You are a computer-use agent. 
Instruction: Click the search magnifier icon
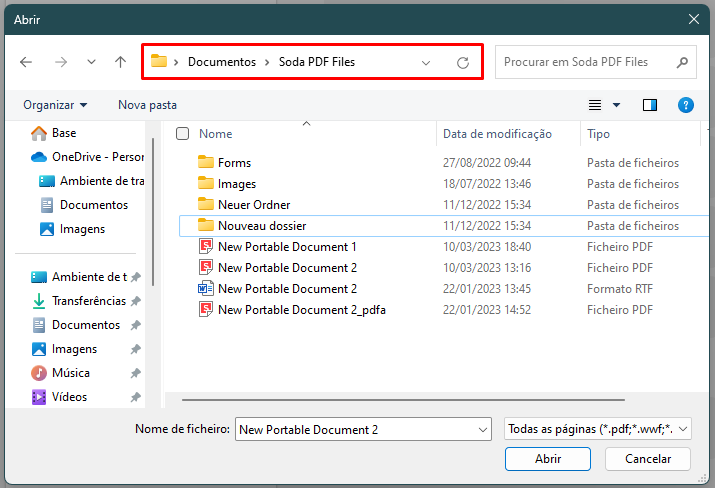click(682, 62)
